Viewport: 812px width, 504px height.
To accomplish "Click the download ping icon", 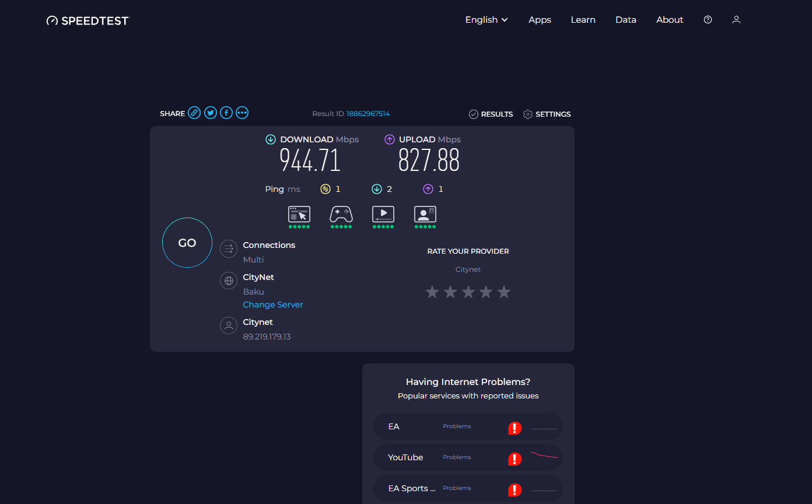I will coord(377,189).
